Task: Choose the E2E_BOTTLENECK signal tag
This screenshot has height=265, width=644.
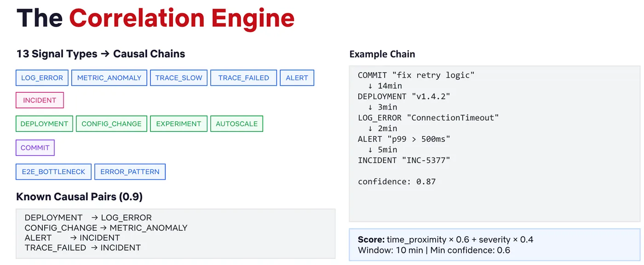Action: coord(54,172)
